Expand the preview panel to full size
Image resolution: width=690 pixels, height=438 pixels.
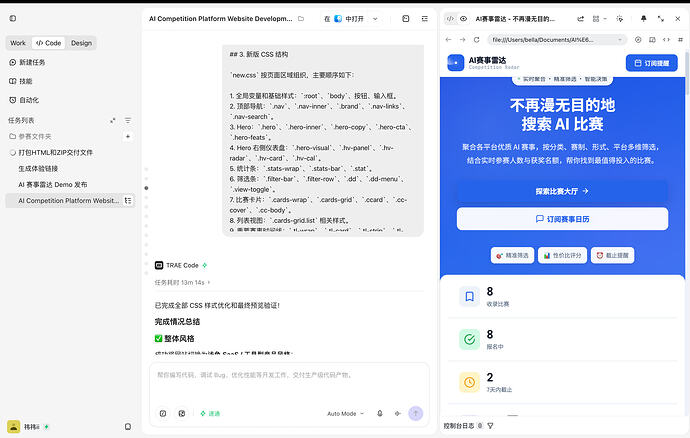point(661,19)
